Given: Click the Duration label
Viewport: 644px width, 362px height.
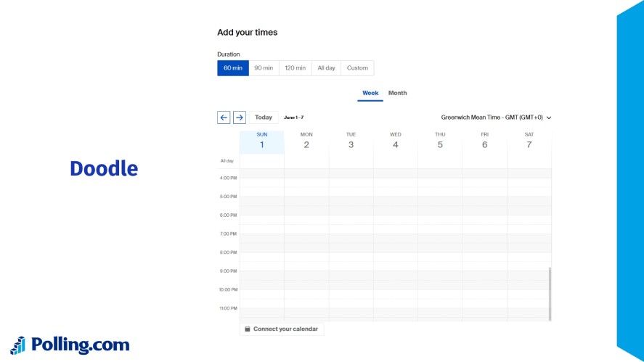Looking at the screenshot, I should [x=229, y=54].
